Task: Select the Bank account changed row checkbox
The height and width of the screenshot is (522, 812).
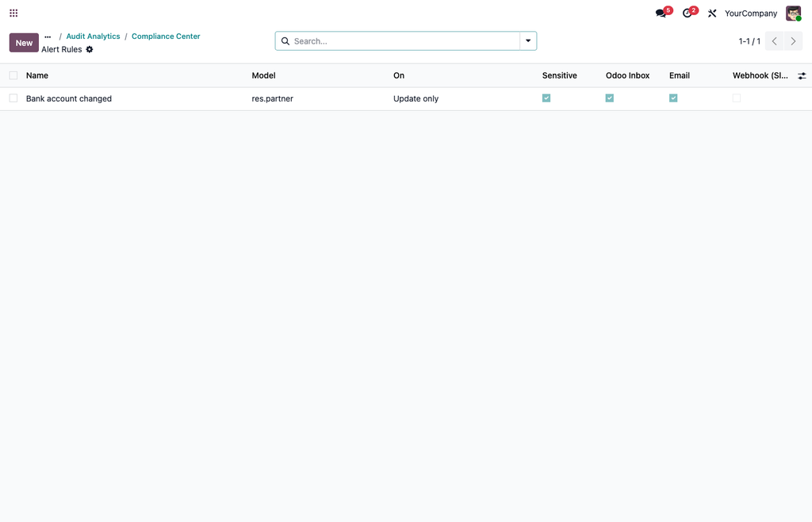Action: click(x=13, y=98)
